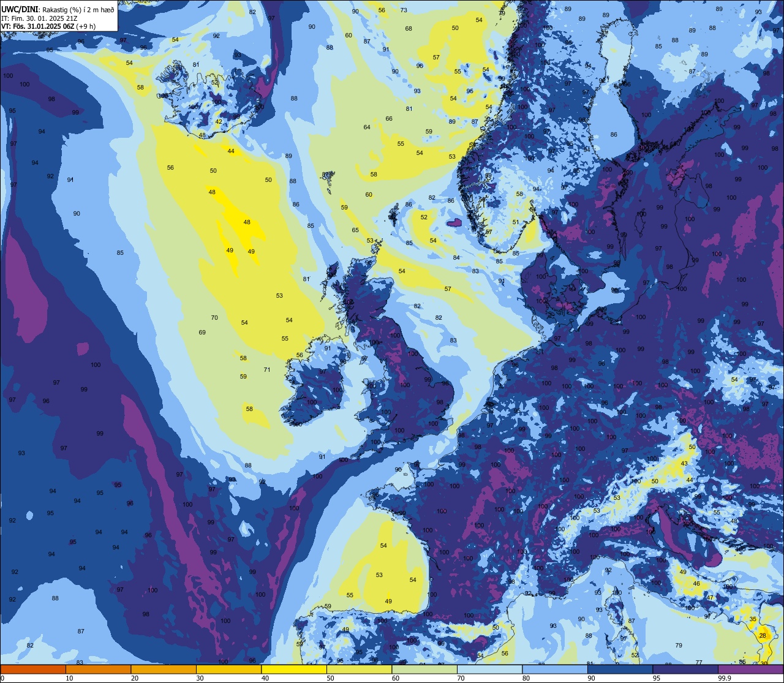The image size is (784, 683).
Task: Click the humidity value '73' on the map
Action: (404, 10)
